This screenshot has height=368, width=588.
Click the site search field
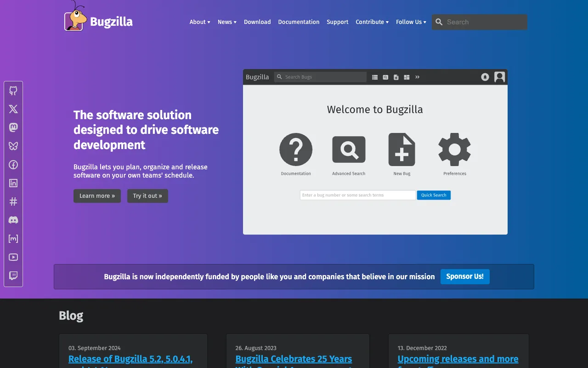point(479,22)
